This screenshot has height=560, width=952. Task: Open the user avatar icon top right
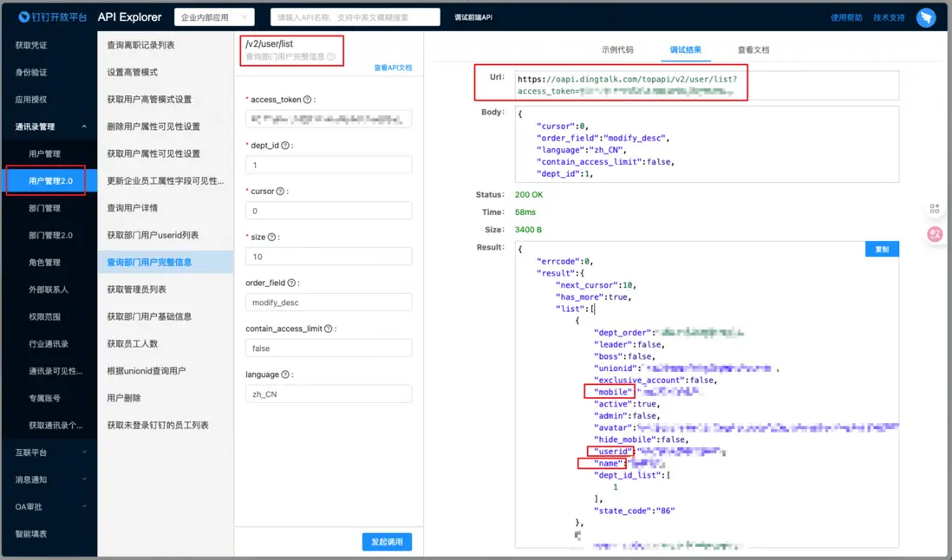click(926, 17)
